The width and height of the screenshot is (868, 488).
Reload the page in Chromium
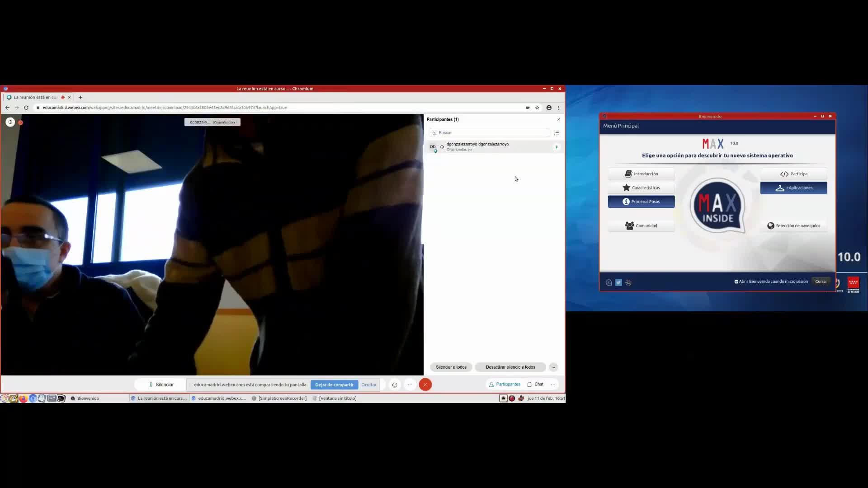[x=26, y=108]
